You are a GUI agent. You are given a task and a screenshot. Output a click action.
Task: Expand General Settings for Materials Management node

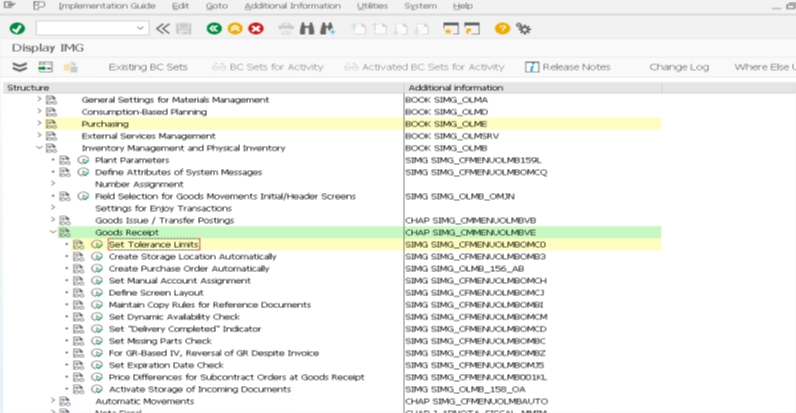coord(39,99)
